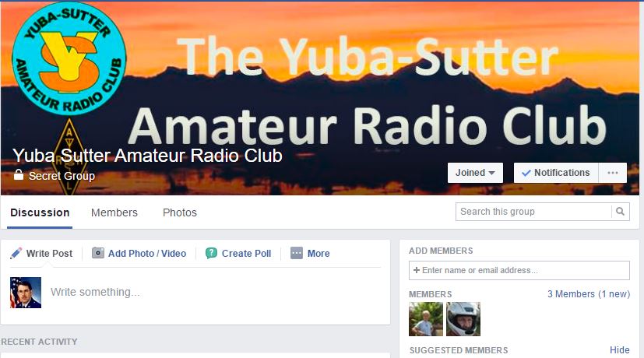
Task: Click the Create Poll question mark icon
Action: [x=211, y=253]
